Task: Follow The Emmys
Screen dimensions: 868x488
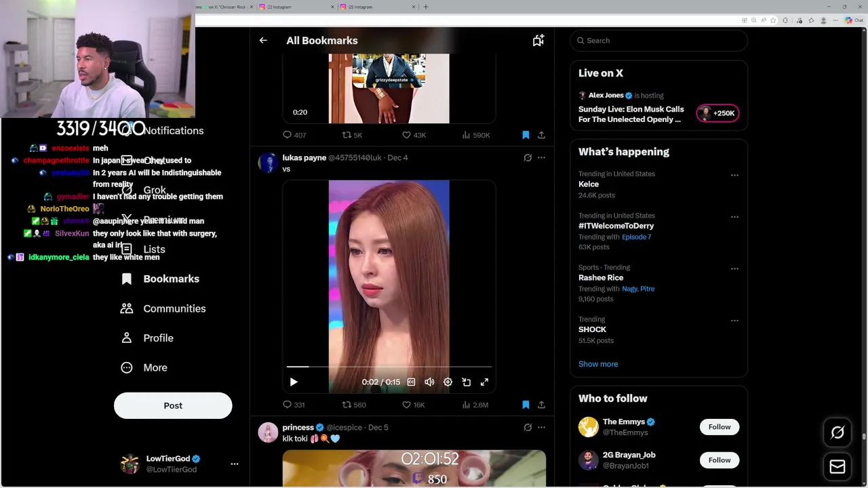Action: (x=719, y=427)
